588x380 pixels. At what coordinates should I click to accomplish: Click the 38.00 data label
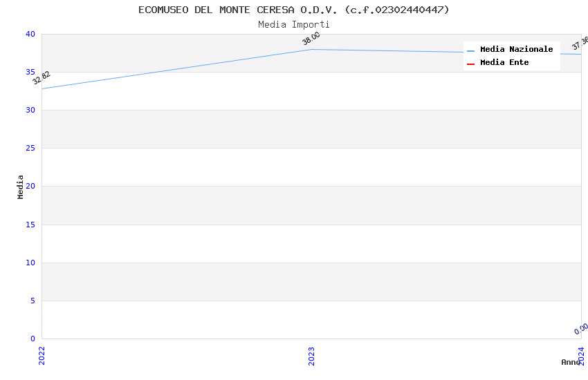pos(311,38)
